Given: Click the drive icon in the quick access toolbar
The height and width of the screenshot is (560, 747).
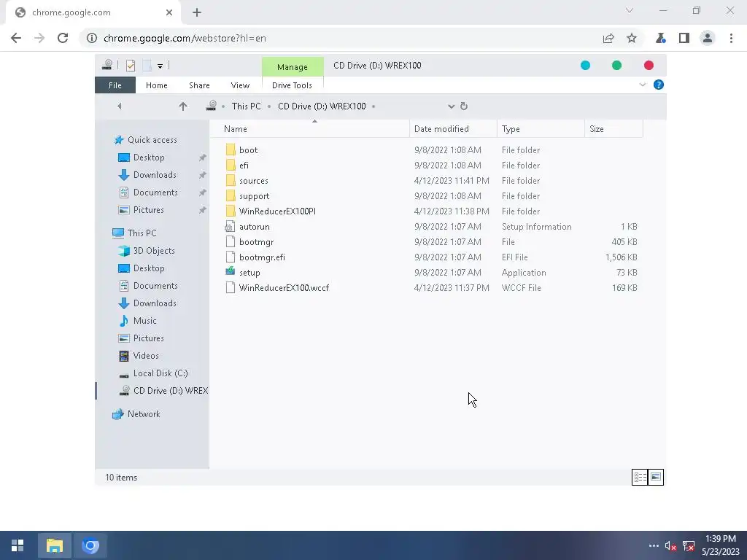Looking at the screenshot, I should point(107,65).
